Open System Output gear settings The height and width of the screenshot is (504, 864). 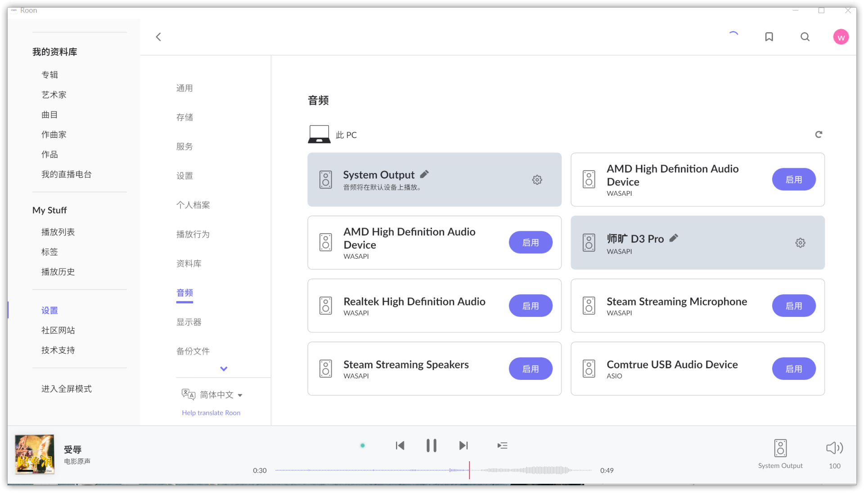(537, 180)
